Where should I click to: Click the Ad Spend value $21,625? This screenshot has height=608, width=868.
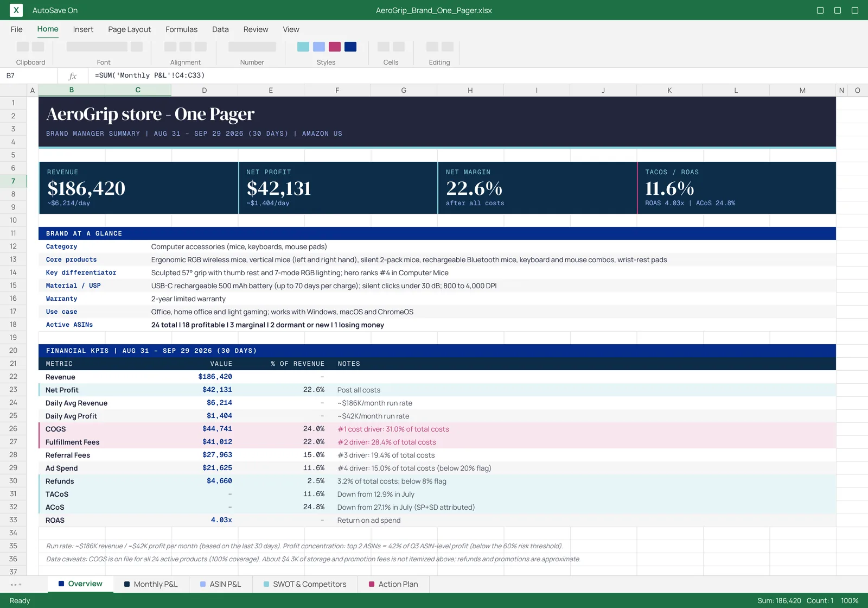point(217,468)
